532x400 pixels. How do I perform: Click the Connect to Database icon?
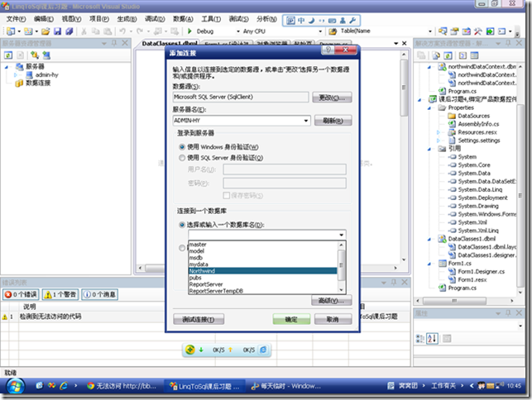(x=35, y=55)
